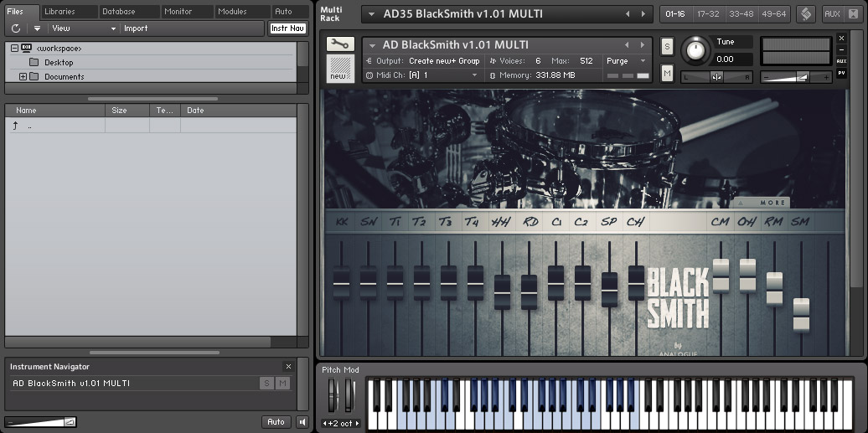Viewport: 868px width, 433px height.
Task: Click the PV button on instrument header
Action: pyautogui.click(x=841, y=73)
